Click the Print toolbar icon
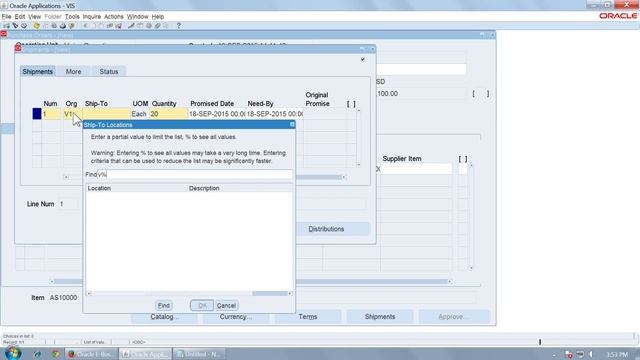The height and width of the screenshot is (360, 640). pyautogui.click(x=63, y=26)
